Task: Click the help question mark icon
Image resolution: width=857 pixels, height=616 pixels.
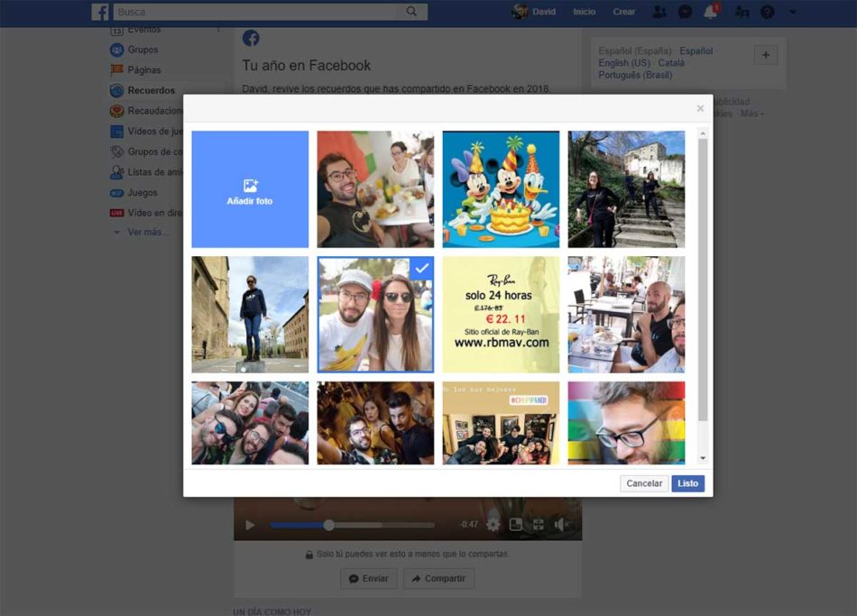Action: [768, 12]
